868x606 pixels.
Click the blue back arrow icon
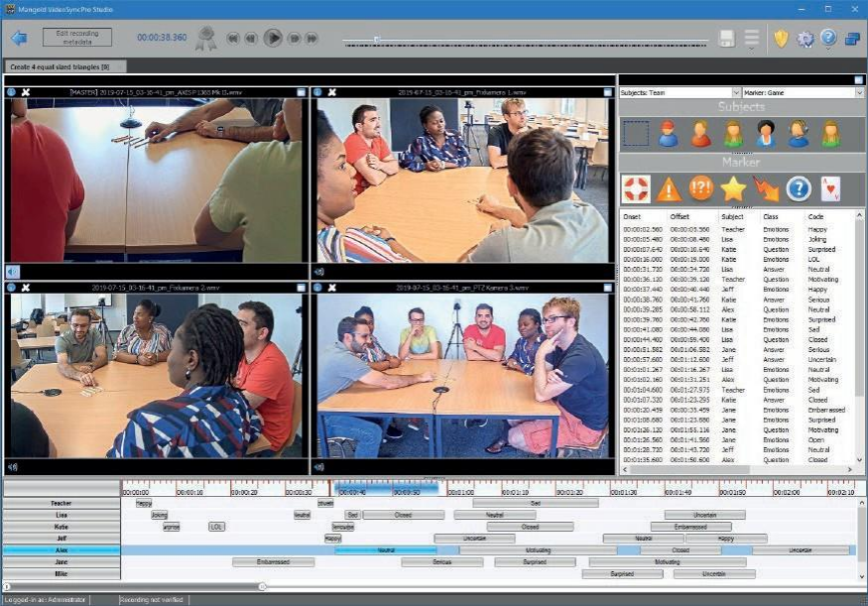19,38
